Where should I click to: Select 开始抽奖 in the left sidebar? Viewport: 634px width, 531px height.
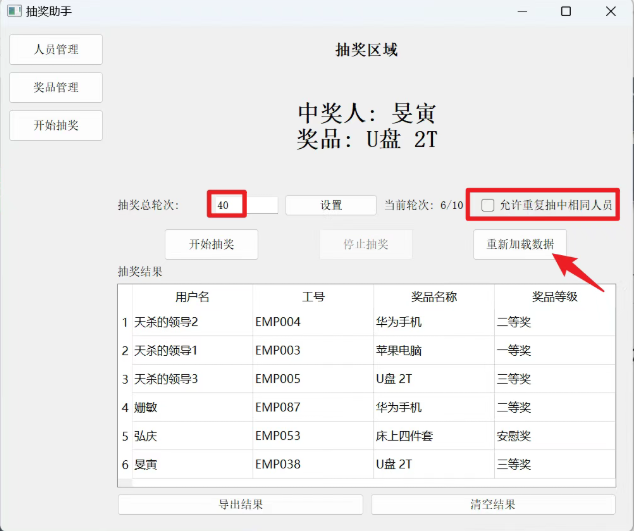coord(56,125)
